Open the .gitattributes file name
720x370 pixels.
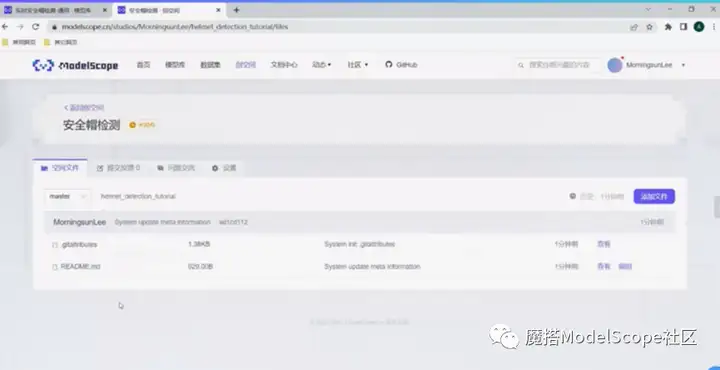coord(79,245)
